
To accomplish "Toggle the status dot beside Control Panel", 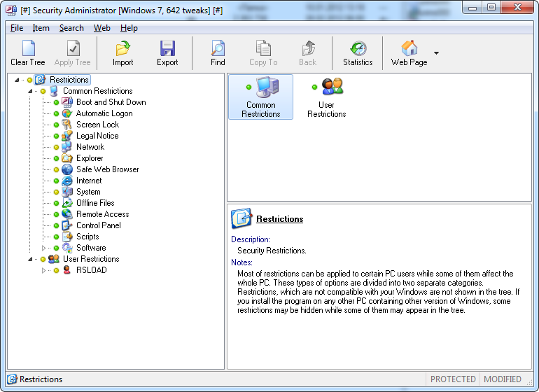I will pos(57,225).
